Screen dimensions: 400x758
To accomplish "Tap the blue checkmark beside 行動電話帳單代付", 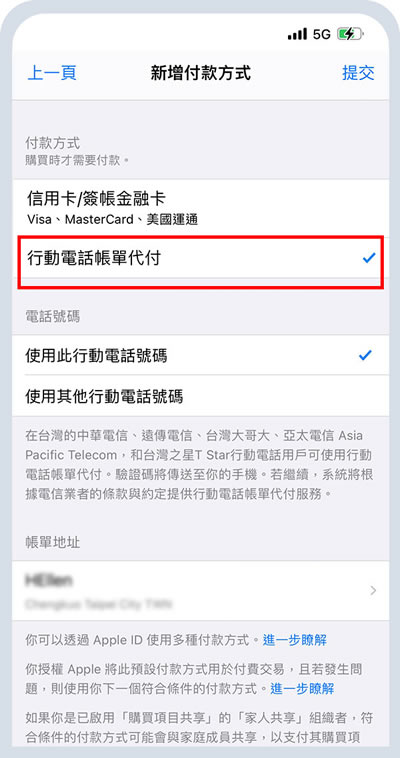I will 369,259.
